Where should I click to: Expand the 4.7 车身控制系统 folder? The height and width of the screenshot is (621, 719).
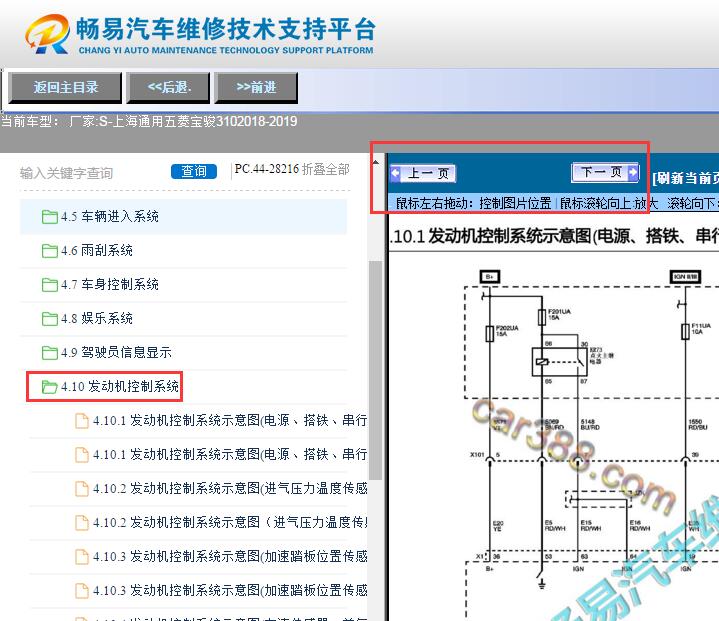pyautogui.click(x=183, y=284)
